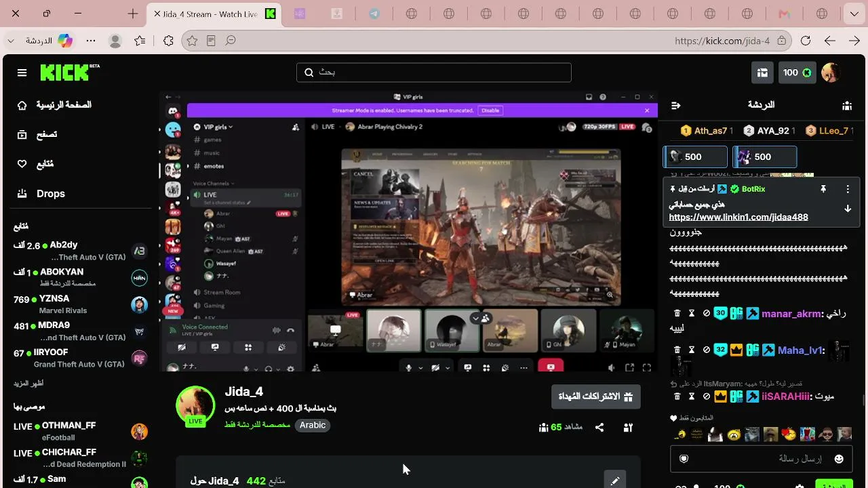Open MDRA9's followed channel

click(x=81, y=331)
